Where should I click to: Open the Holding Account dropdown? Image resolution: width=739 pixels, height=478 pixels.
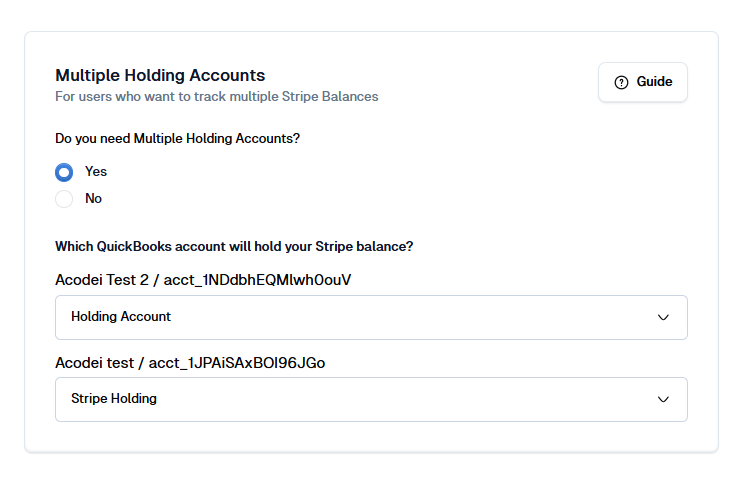tap(371, 317)
